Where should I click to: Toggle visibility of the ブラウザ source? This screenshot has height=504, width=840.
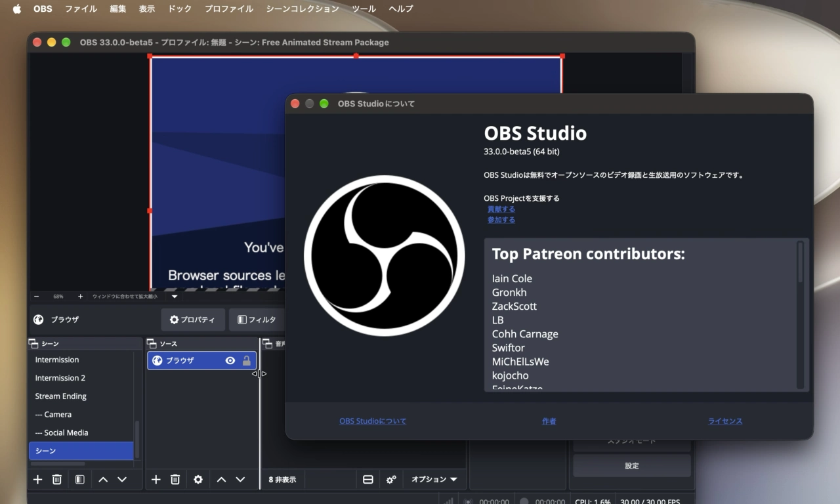coord(230,360)
